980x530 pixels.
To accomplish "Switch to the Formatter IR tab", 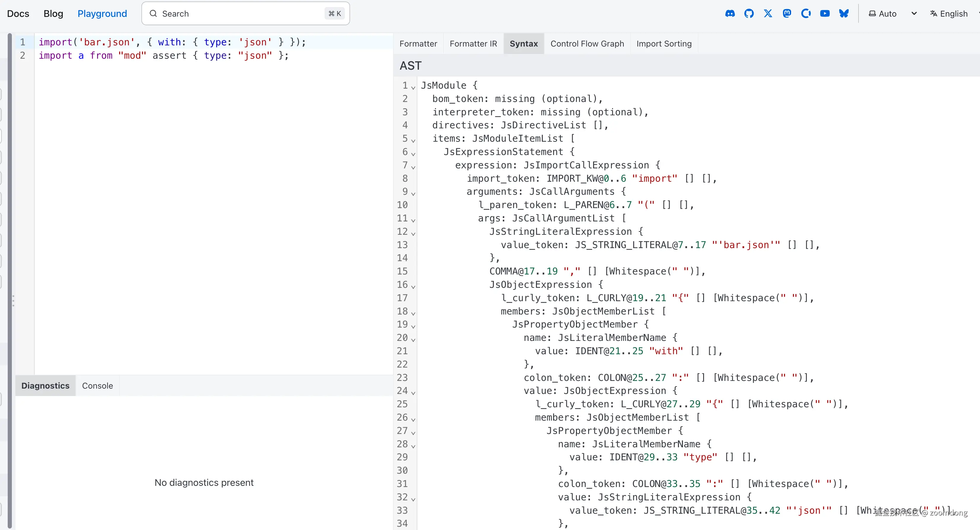I will (x=473, y=44).
